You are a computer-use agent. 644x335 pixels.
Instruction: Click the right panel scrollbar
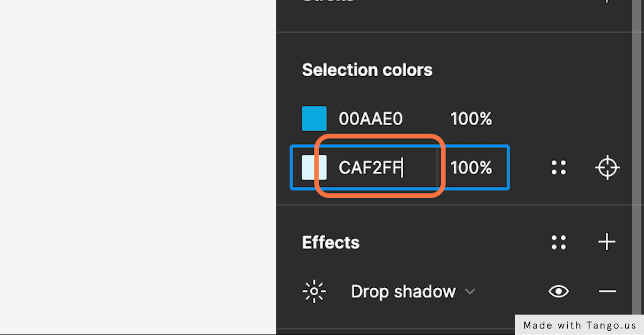pyautogui.click(x=638, y=161)
